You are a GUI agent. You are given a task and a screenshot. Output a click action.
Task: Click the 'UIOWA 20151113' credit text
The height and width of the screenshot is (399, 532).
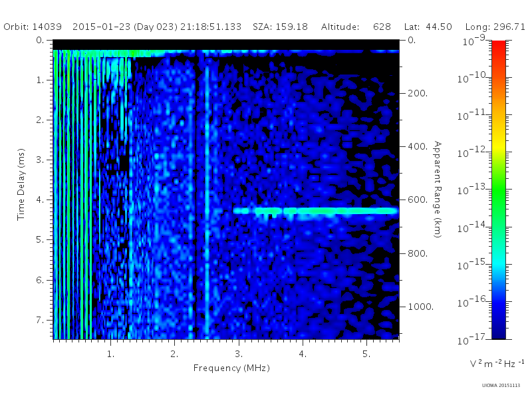501,386
